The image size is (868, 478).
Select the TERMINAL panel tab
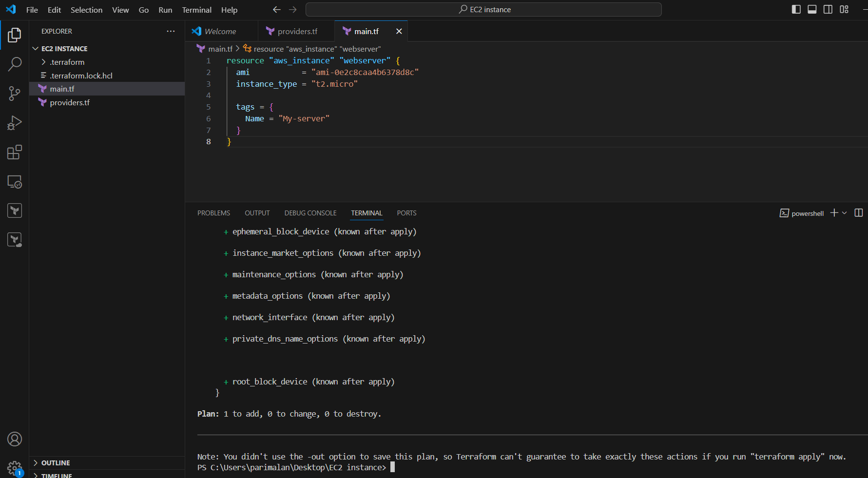pyautogui.click(x=367, y=213)
